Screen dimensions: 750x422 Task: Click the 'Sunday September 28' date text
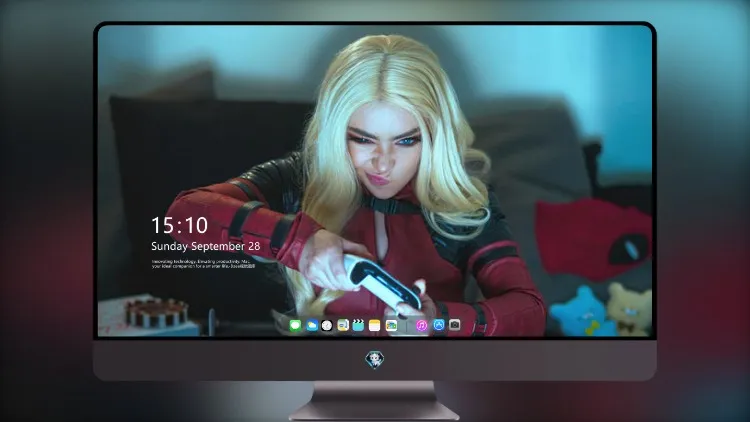(x=206, y=246)
